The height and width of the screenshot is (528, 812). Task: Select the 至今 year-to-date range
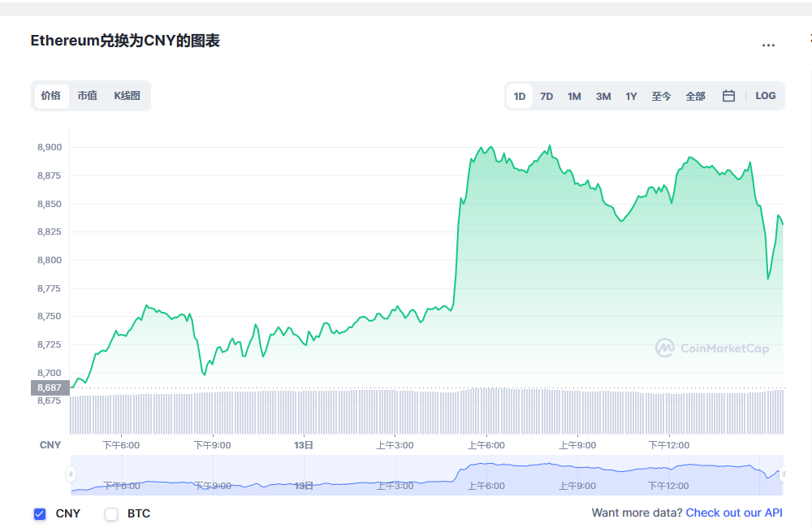coord(661,97)
